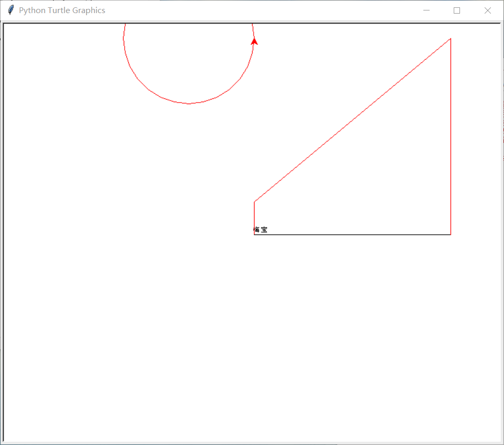
Task: Close the Python Turtle Graphics window
Action: click(487, 10)
